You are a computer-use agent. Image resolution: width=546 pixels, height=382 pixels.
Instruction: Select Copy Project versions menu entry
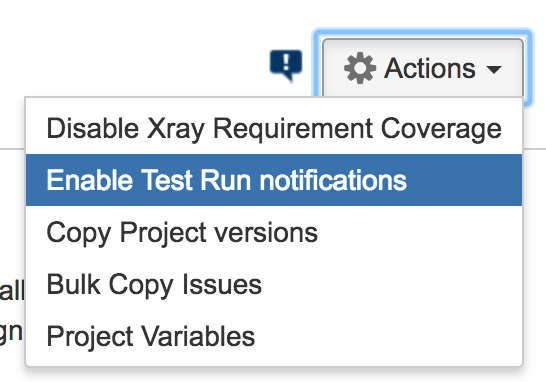pos(274,232)
